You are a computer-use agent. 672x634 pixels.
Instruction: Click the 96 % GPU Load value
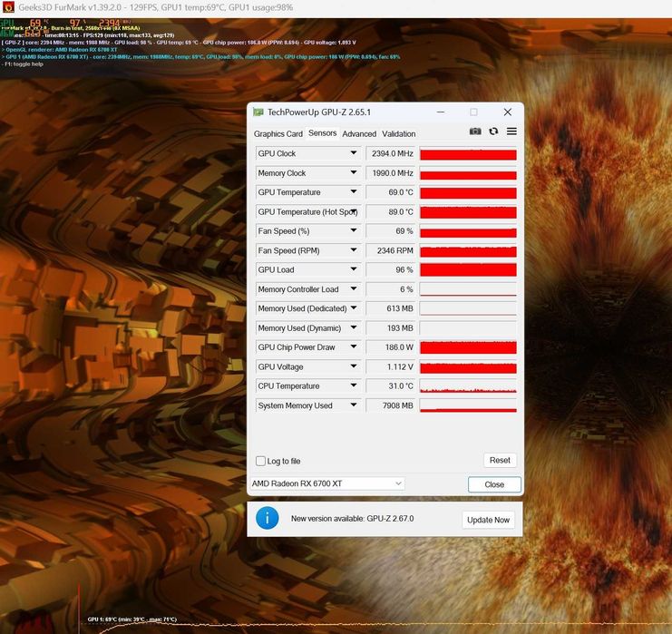[391, 269]
